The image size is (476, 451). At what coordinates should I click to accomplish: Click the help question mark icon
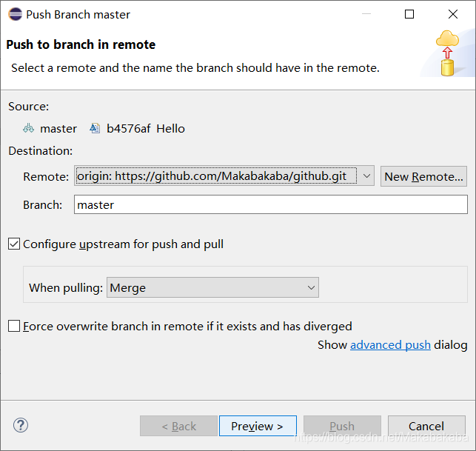pos(21,426)
